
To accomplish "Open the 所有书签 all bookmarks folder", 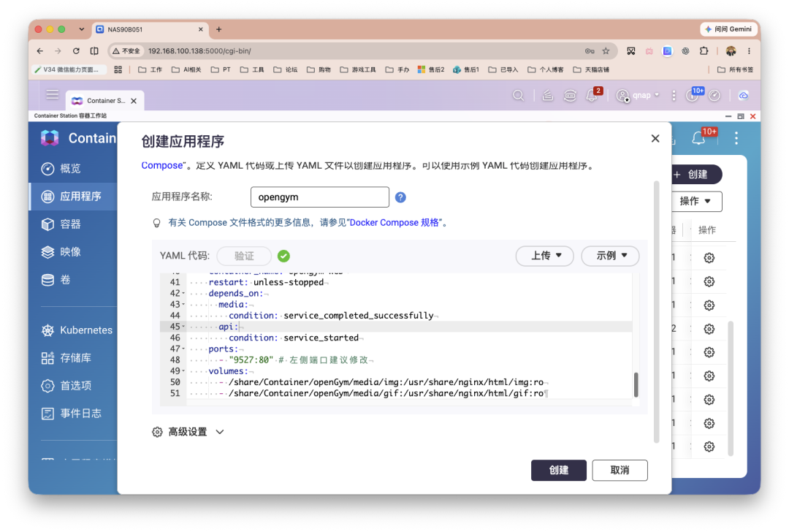I will click(x=735, y=69).
